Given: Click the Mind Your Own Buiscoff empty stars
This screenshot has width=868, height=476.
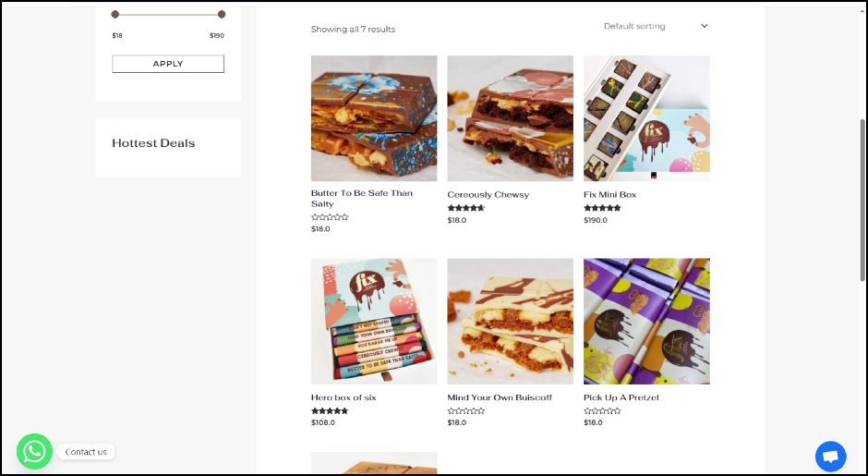Looking at the screenshot, I should (466, 411).
